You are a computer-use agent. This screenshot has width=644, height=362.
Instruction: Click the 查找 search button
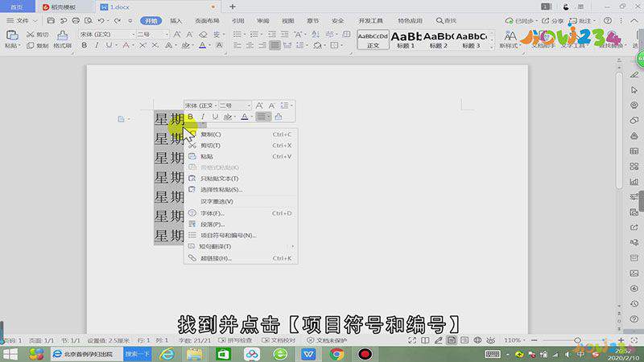point(447,21)
